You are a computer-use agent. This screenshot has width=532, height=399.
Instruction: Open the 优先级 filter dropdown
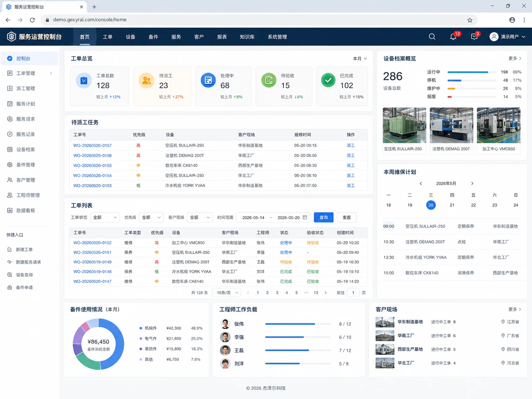(151, 218)
